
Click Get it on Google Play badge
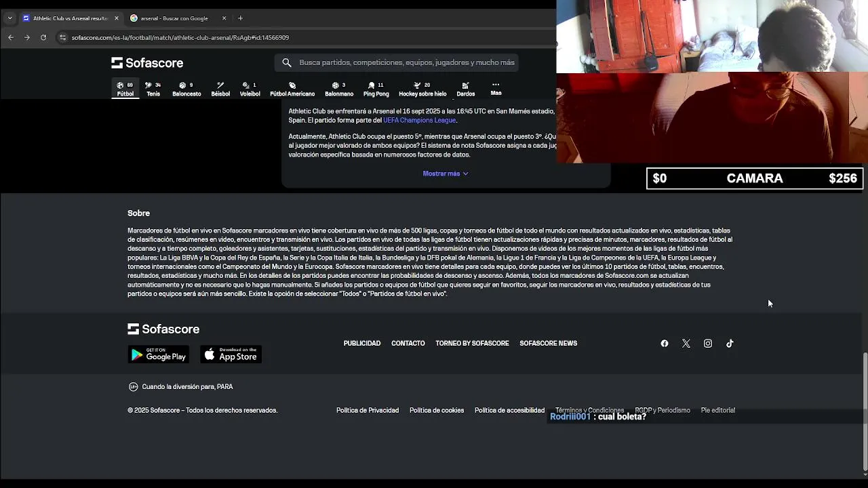pyautogui.click(x=159, y=354)
